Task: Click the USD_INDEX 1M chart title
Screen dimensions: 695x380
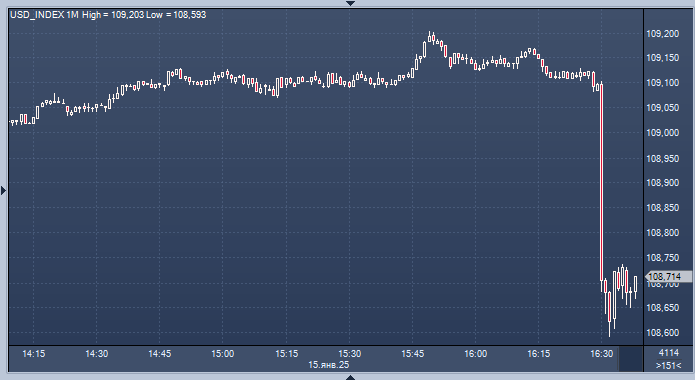Action: 44,15
